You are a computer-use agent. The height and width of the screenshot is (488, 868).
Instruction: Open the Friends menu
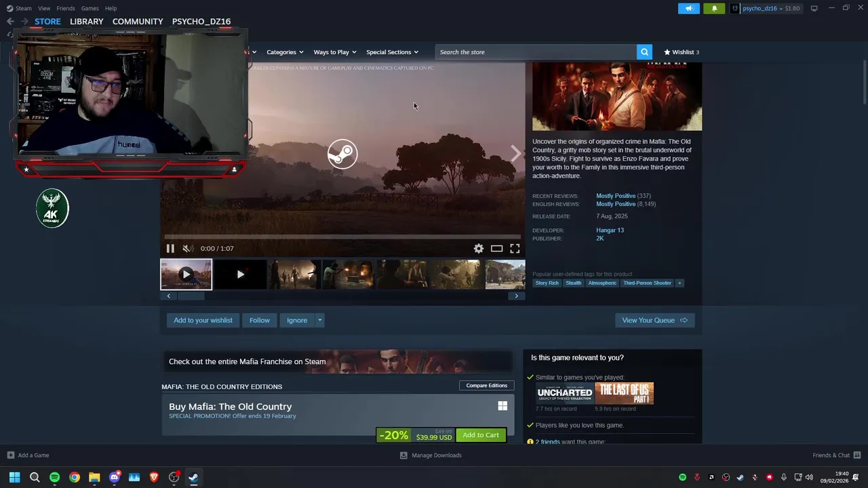click(66, 8)
